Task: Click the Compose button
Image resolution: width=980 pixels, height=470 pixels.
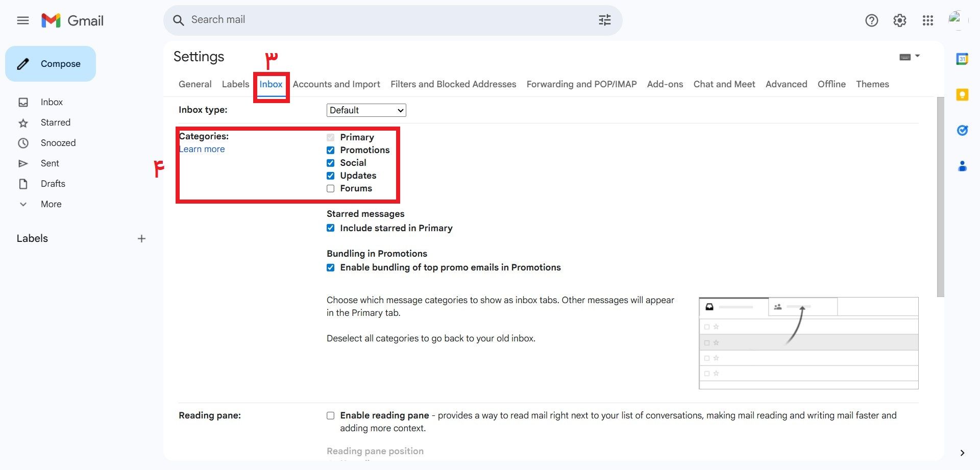Action: pos(51,64)
